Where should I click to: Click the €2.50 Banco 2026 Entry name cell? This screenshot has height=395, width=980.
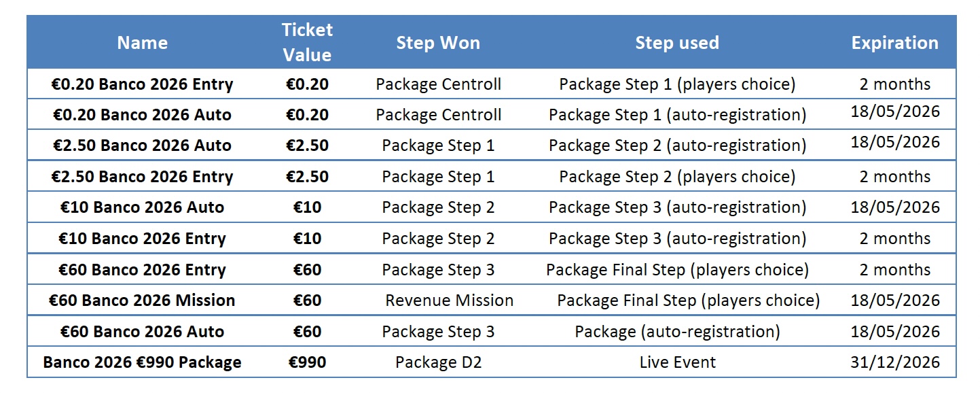coord(142,177)
